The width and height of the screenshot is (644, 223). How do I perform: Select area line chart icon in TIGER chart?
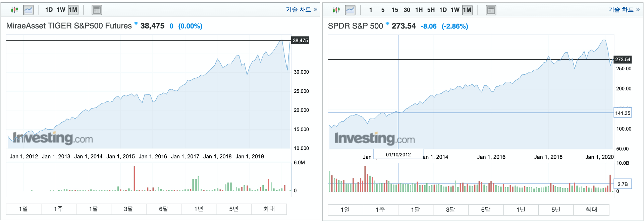click(29, 10)
